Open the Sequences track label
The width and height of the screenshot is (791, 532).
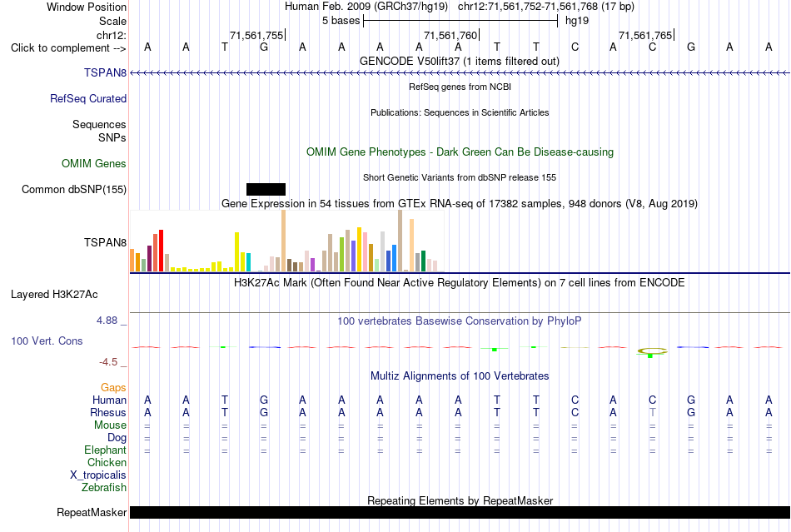(x=99, y=124)
